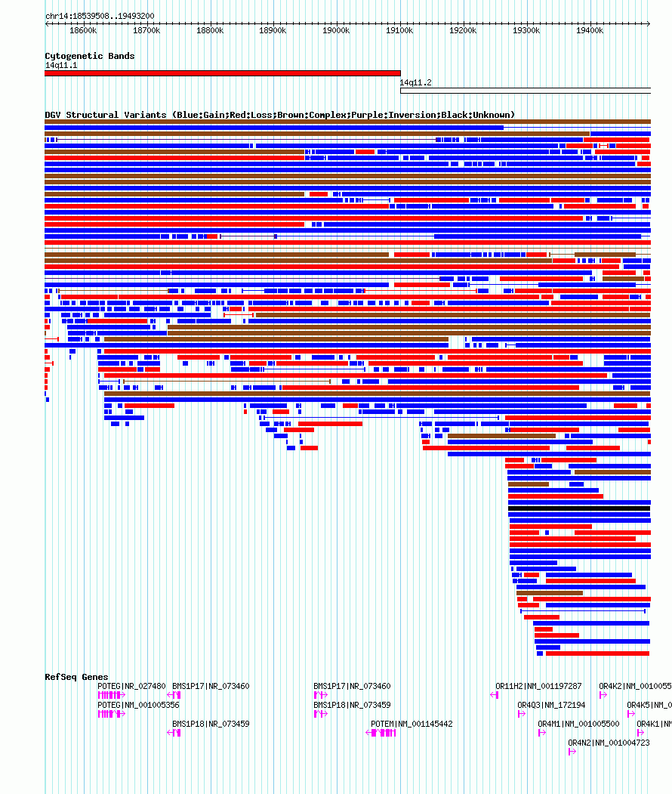Click the 18800k ruler tick label
The height and width of the screenshot is (794, 672).
209,30
